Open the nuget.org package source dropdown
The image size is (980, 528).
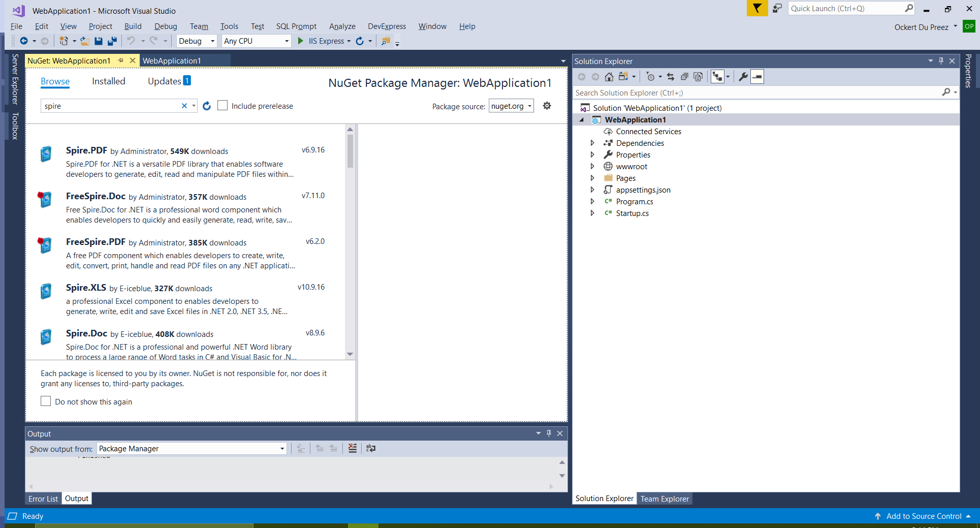511,106
